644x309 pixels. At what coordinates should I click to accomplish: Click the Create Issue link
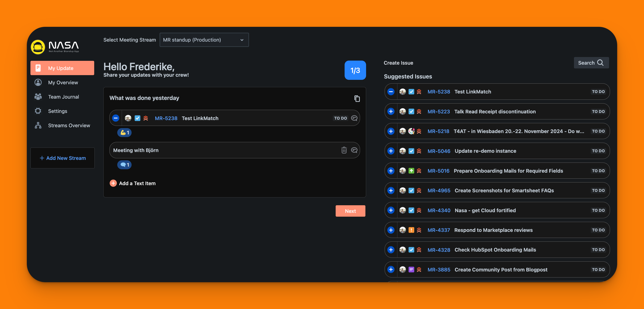click(398, 63)
